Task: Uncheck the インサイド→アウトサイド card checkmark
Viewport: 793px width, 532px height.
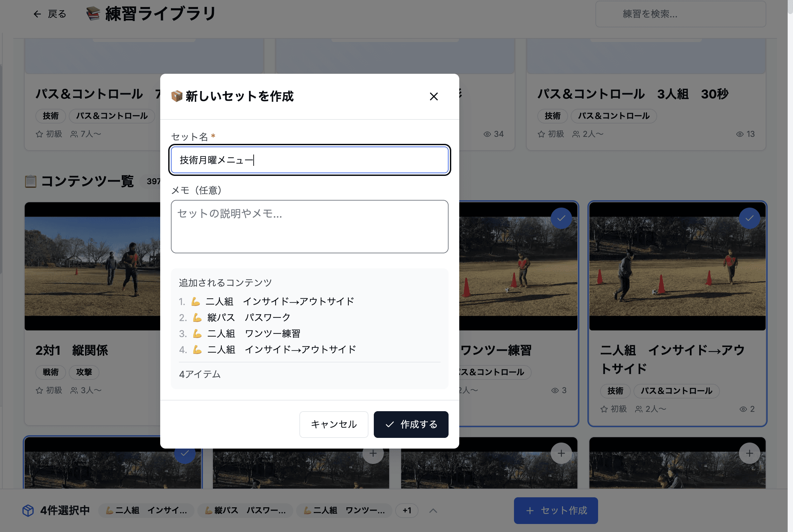Action: tap(749, 218)
